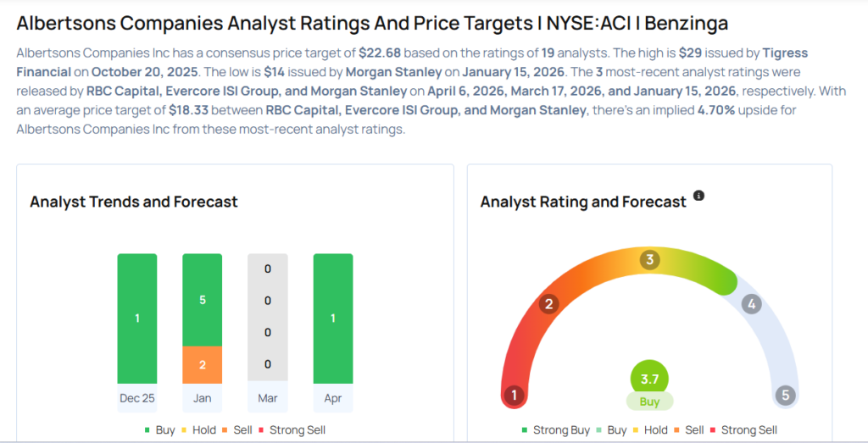Click the green Buy bar for Dec 25

[136, 318]
